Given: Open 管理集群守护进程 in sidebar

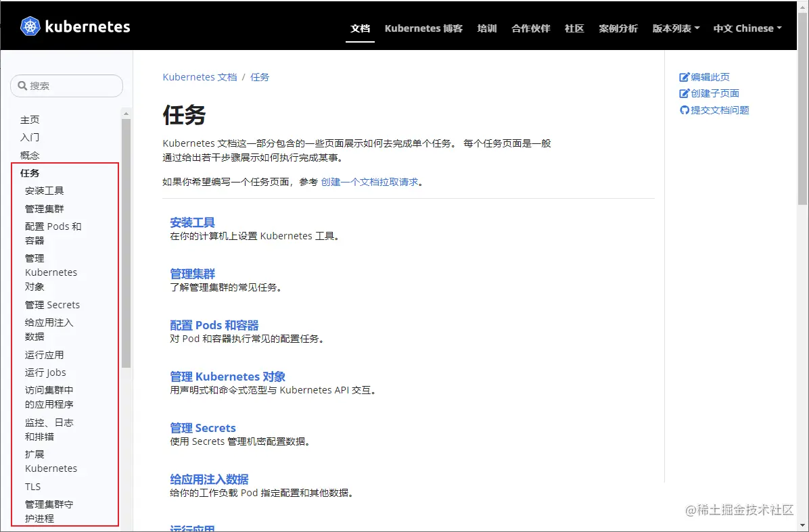Looking at the screenshot, I should point(49,511).
